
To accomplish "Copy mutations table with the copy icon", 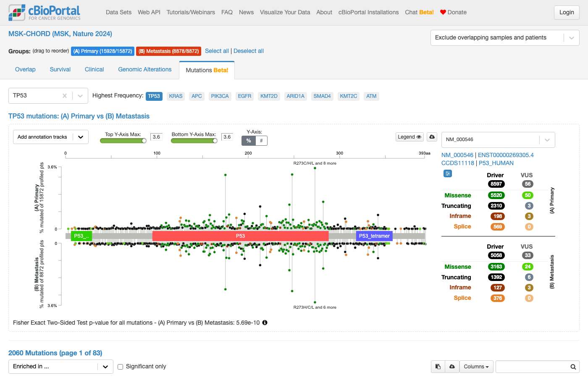I will (x=438, y=367).
